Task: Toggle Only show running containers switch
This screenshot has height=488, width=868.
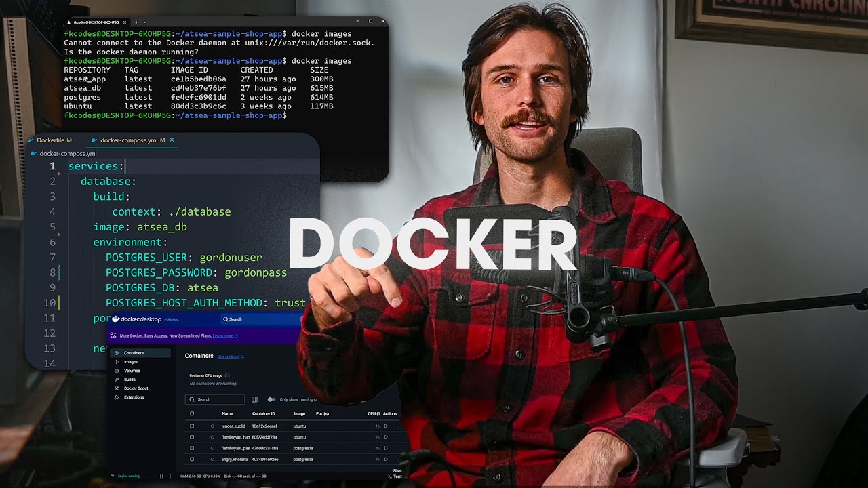Action: tap(271, 400)
